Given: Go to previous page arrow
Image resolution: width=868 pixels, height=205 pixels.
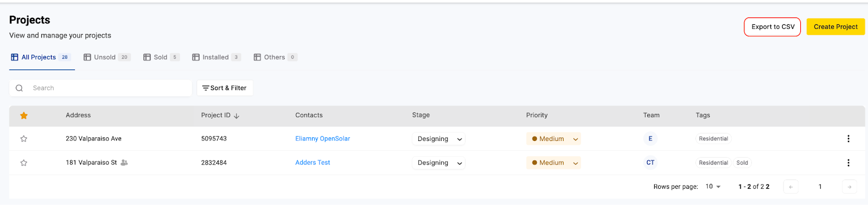Looking at the screenshot, I should coord(791,187).
